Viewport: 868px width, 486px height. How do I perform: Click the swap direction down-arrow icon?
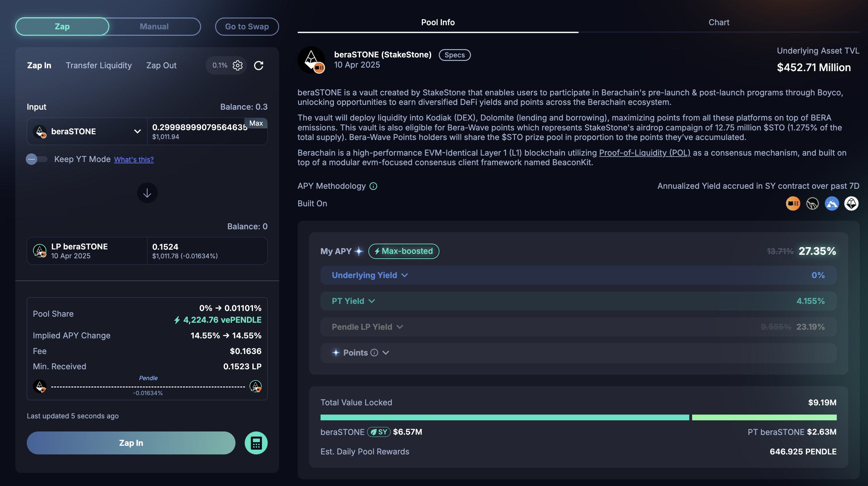(147, 193)
